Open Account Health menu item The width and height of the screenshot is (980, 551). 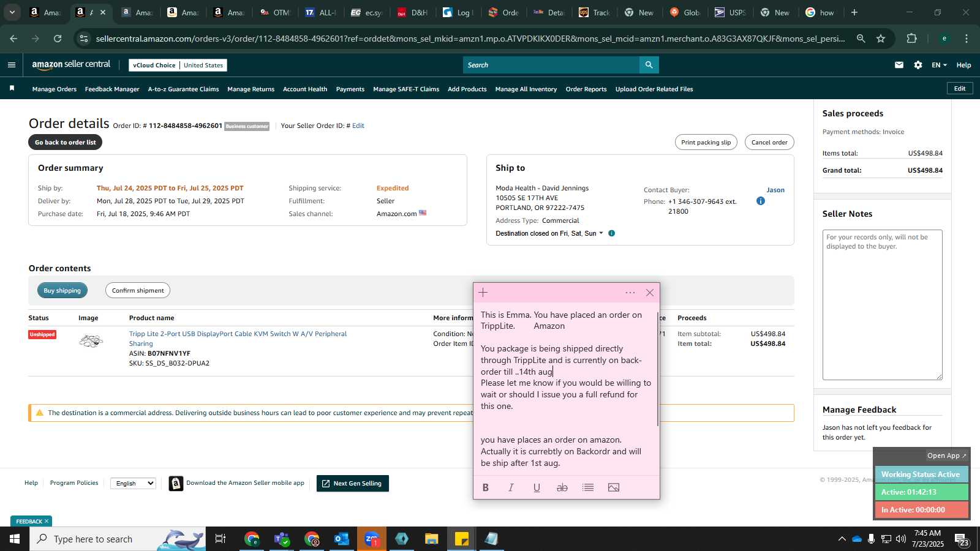coord(305,89)
